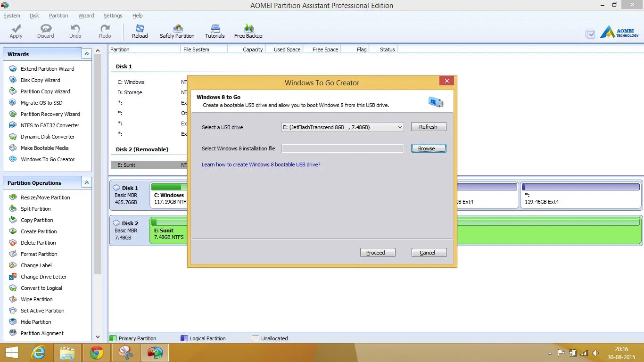Collapse the Wizards panel
Viewport: 644px width, 362px height.
click(86, 54)
